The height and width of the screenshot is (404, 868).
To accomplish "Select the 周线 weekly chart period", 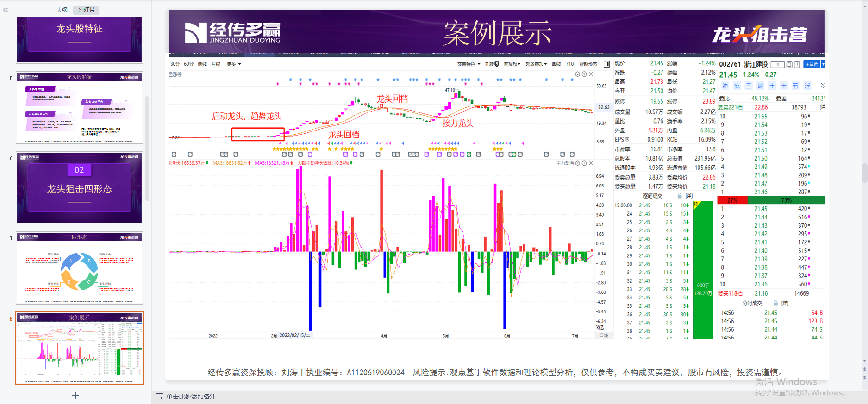I will coord(202,64).
